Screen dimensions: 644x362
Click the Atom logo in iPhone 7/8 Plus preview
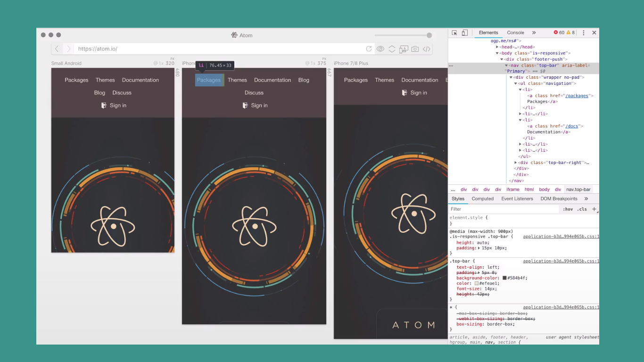pyautogui.click(x=413, y=214)
